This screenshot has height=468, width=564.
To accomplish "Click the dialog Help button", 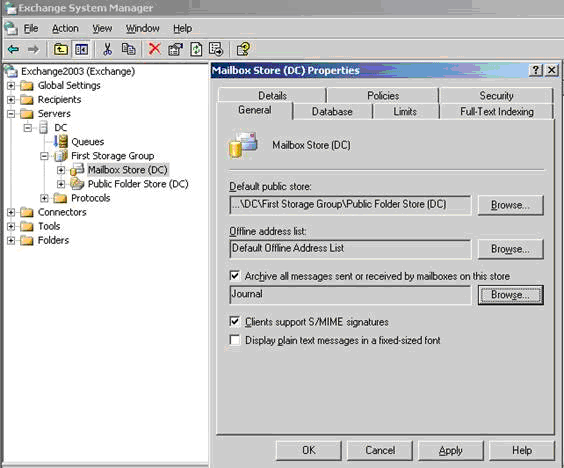I will pyautogui.click(x=522, y=450).
